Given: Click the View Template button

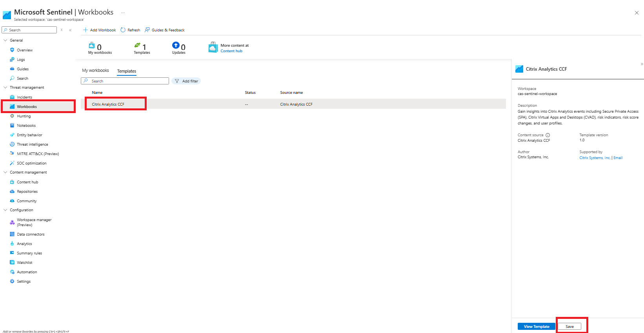Looking at the screenshot, I should [537, 326].
